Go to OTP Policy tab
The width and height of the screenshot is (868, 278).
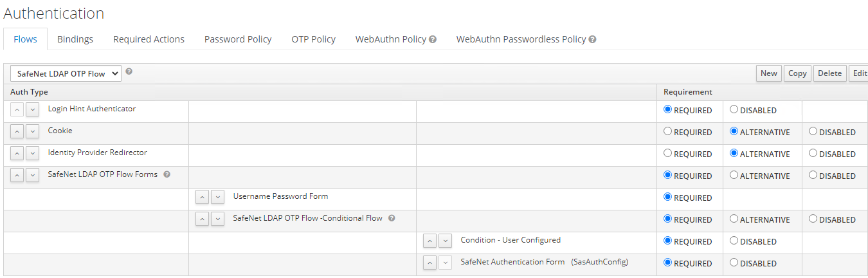click(313, 39)
